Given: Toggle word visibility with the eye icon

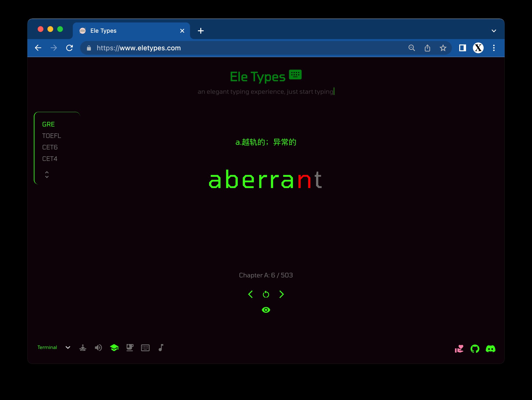Looking at the screenshot, I should point(266,310).
